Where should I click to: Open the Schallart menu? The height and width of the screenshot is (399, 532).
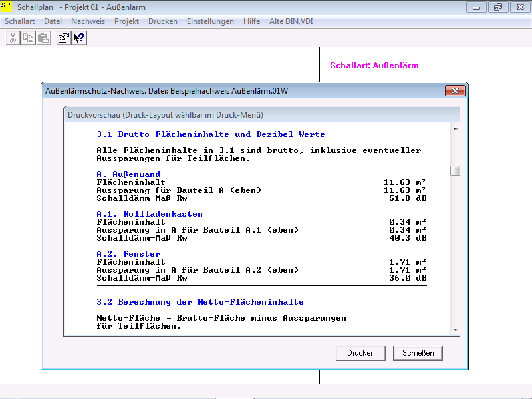pos(20,21)
